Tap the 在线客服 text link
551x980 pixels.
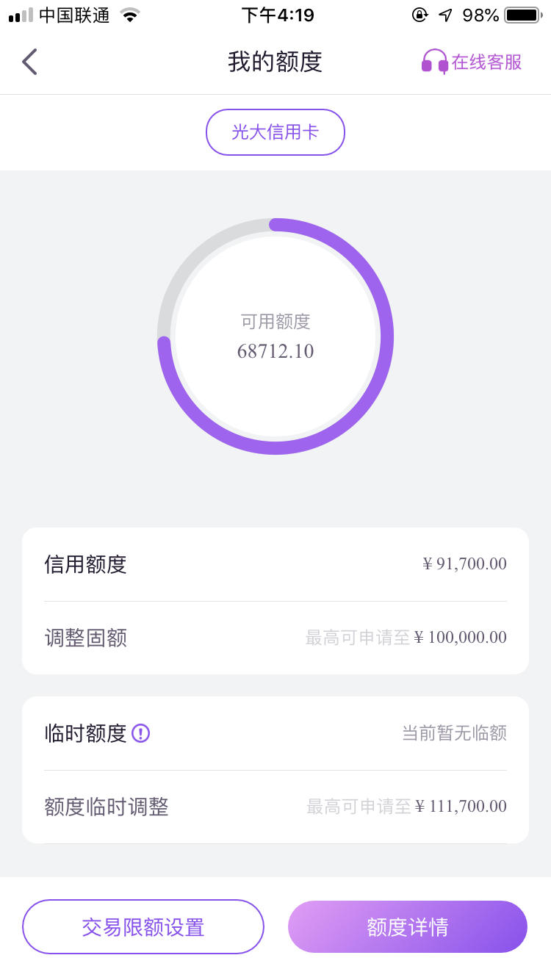tap(487, 62)
